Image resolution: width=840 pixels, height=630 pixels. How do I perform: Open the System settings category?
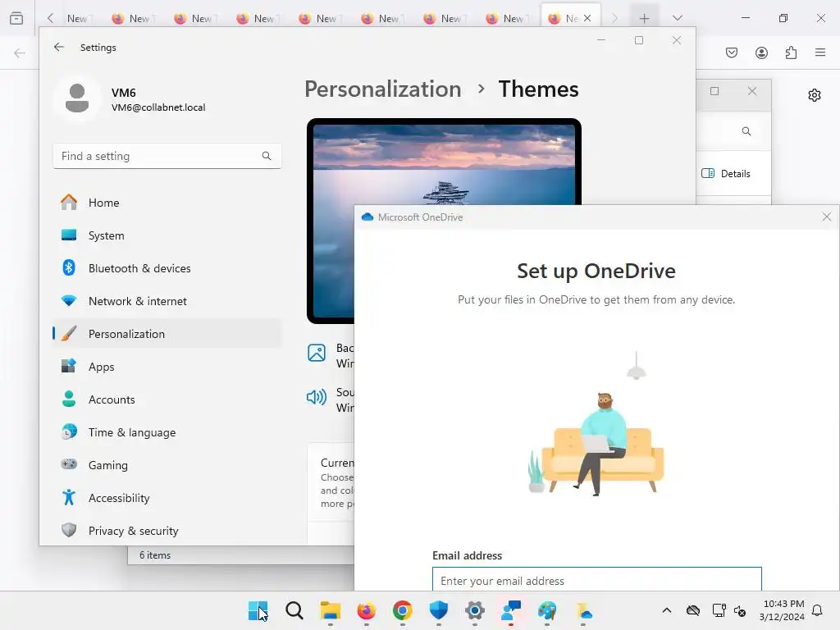(167, 235)
